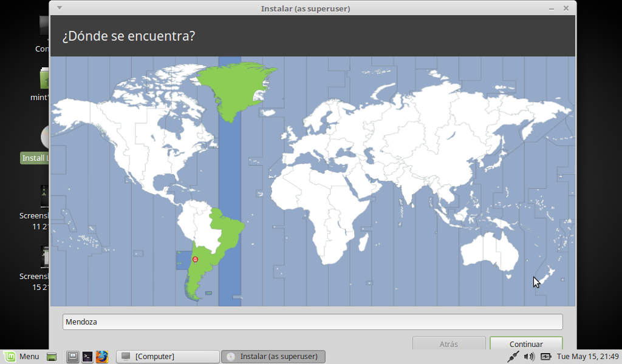
Task: Launch Firefox from the panel
Action: click(x=101, y=356)
